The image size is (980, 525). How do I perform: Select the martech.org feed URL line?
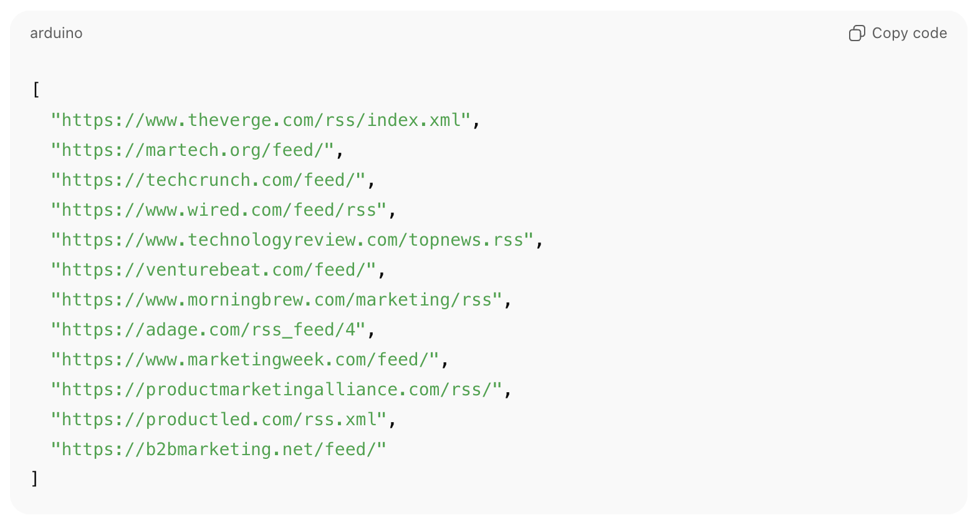click(193, 150)
